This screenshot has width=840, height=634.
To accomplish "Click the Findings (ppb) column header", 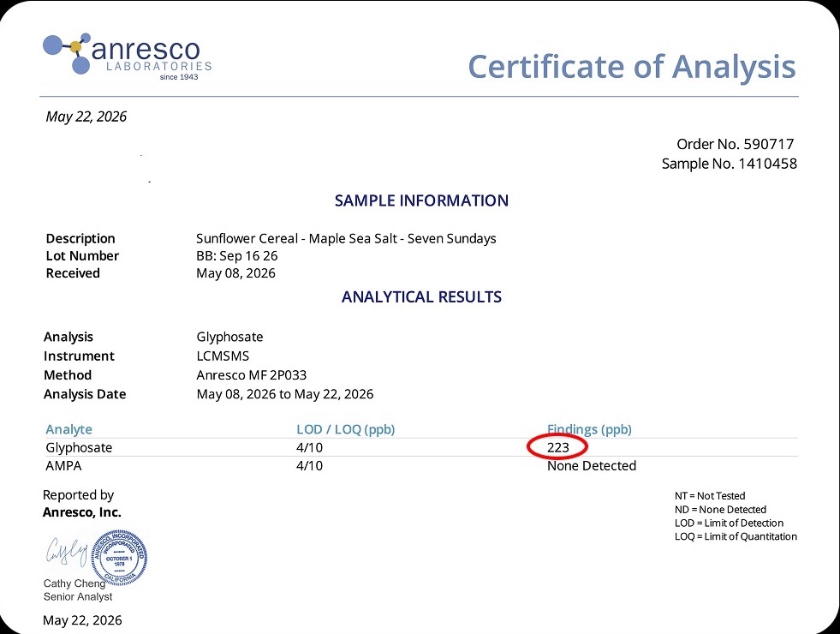I will tap(589, 429).
